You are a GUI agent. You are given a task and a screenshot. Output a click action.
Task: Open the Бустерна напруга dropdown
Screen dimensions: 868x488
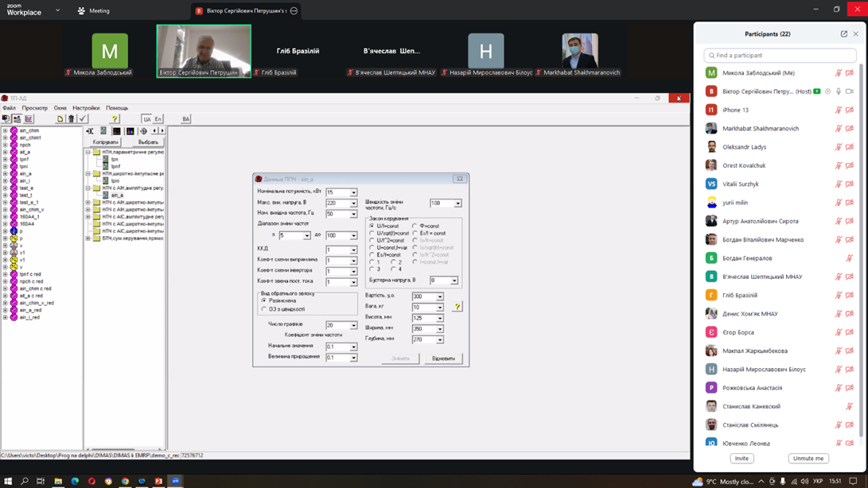click(454, 281)
